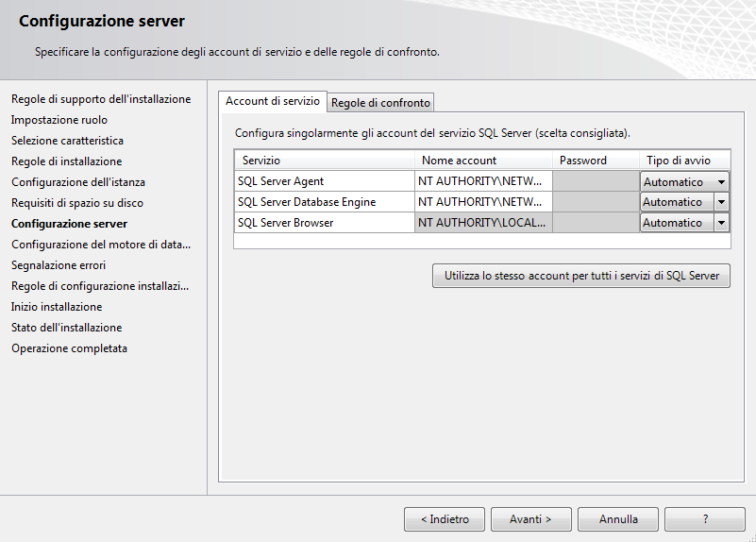Click the Nome account column header
The image size is (756, 542).
click(x=483, y=161)
